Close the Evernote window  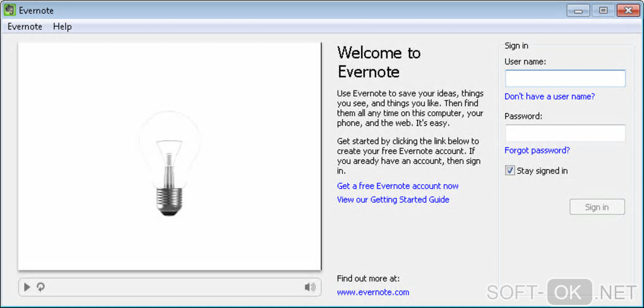[628, 10]
